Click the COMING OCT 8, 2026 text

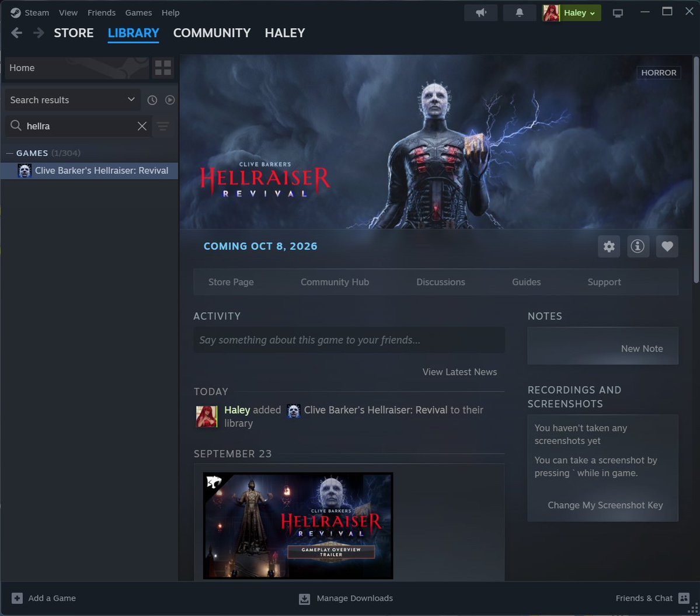pyautogui.click(x=260, y=246)
